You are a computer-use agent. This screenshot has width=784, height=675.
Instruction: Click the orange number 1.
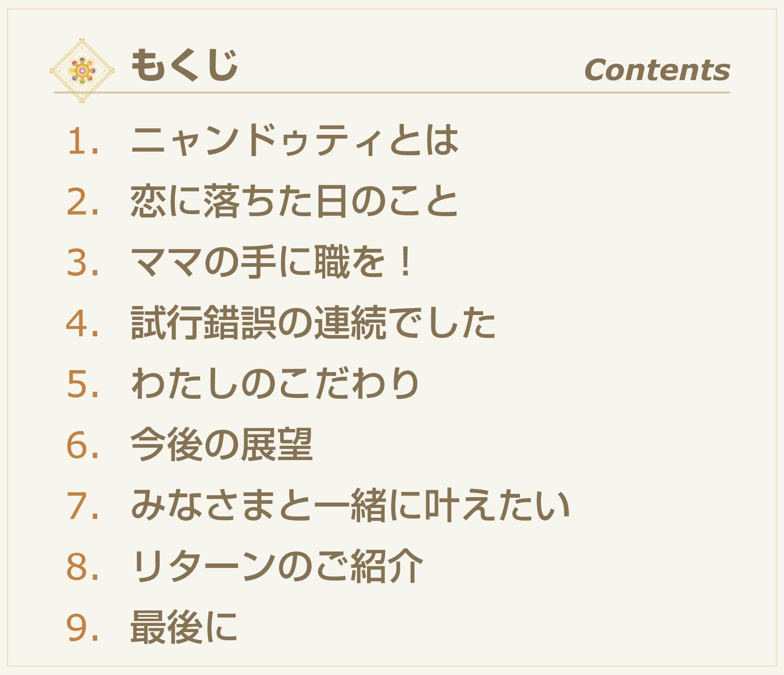pyautogui.click(x=82, y=141)
